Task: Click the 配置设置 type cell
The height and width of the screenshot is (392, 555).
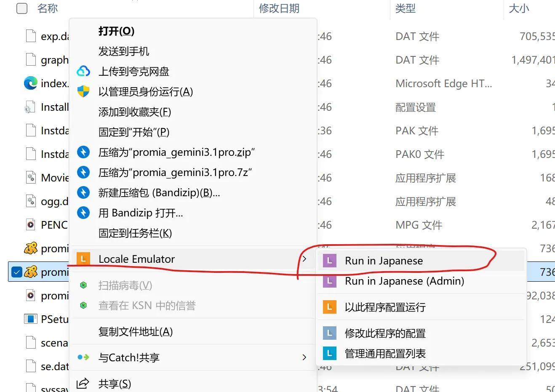Action: pyautogui.click(x=416, y=107)
